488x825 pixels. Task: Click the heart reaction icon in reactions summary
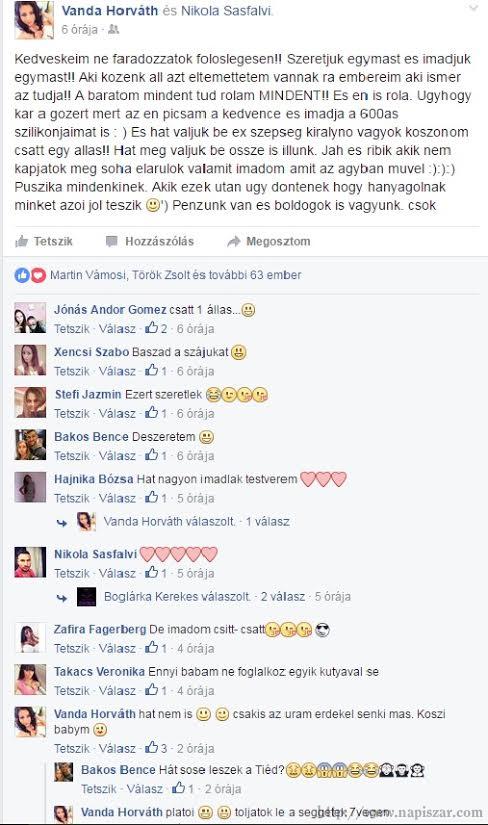click(x=38, y=275)
